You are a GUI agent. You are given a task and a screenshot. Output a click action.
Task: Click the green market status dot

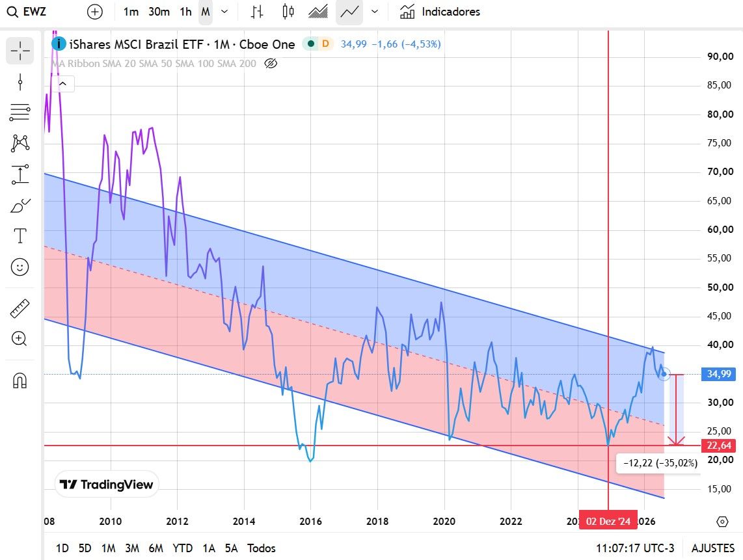(311, 44)
